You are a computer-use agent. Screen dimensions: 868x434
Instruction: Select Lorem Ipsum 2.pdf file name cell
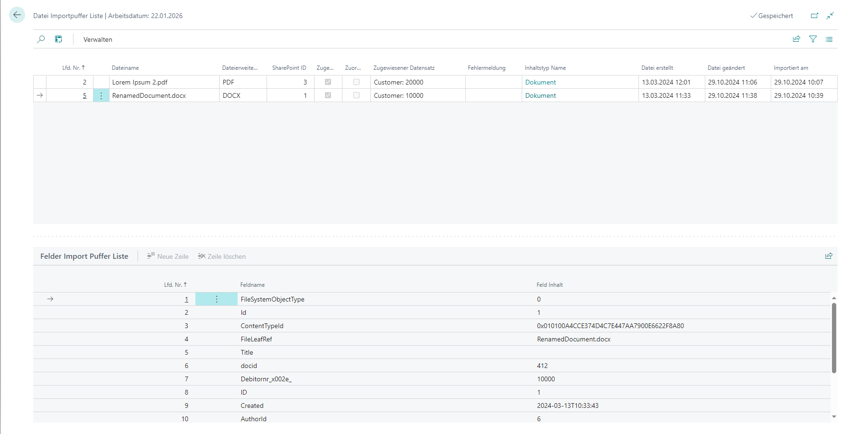coord(164,82)
